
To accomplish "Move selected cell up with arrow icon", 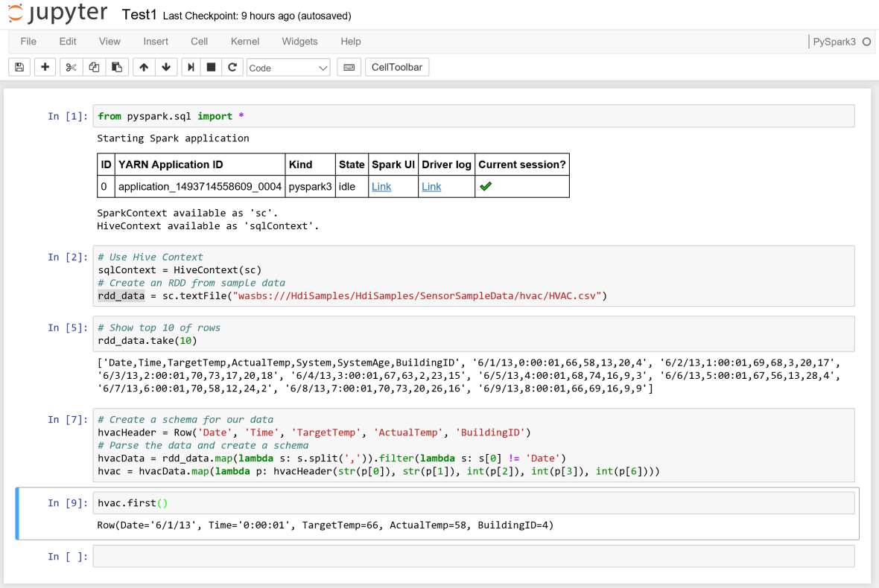I will (143, 67).
